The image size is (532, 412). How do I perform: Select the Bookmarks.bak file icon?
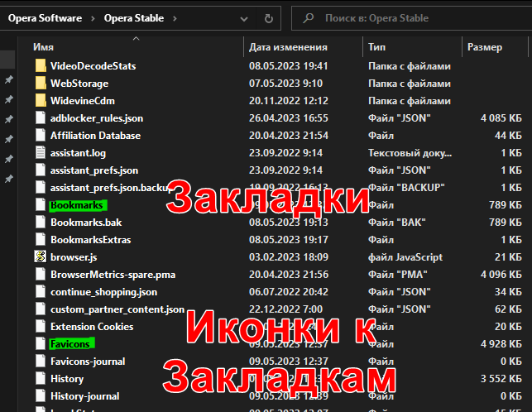[41, 223]
